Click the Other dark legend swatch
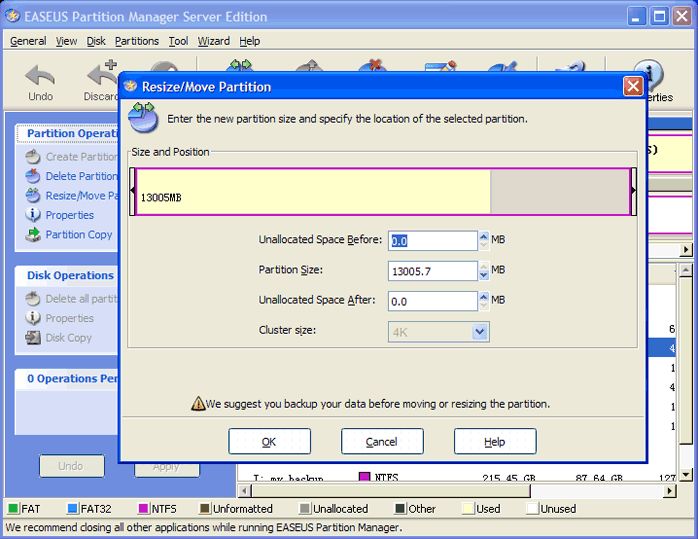This screenshot has height=539, width=698. (400, 508)
